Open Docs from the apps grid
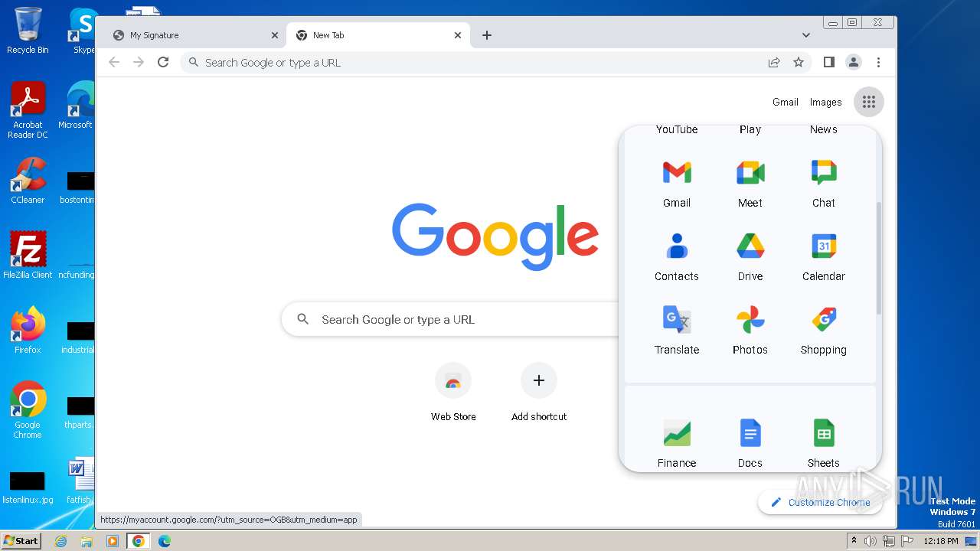Screen dimensions: 980x551 click(750, 444)
